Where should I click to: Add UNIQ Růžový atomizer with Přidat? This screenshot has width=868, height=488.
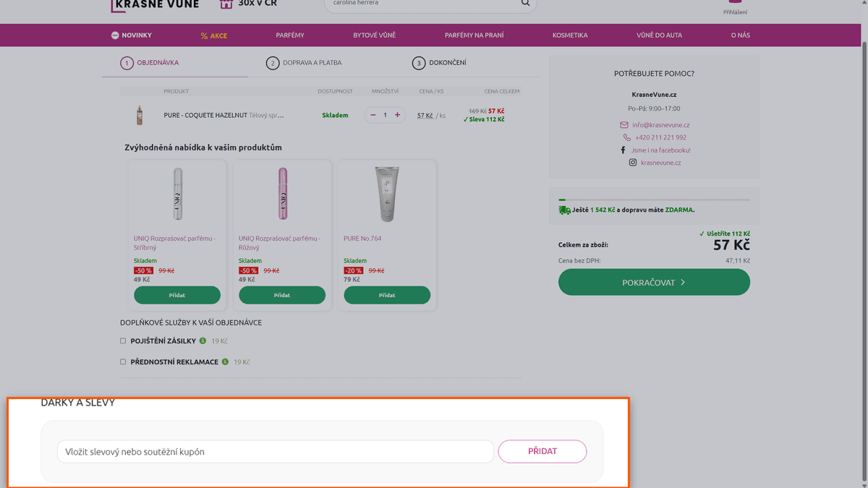282,295
